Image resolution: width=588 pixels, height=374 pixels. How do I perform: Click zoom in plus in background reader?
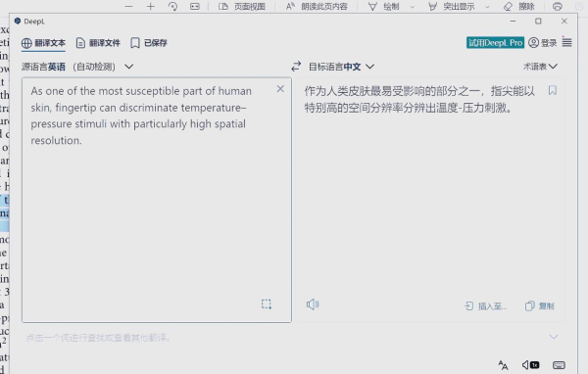pos(150,7)
